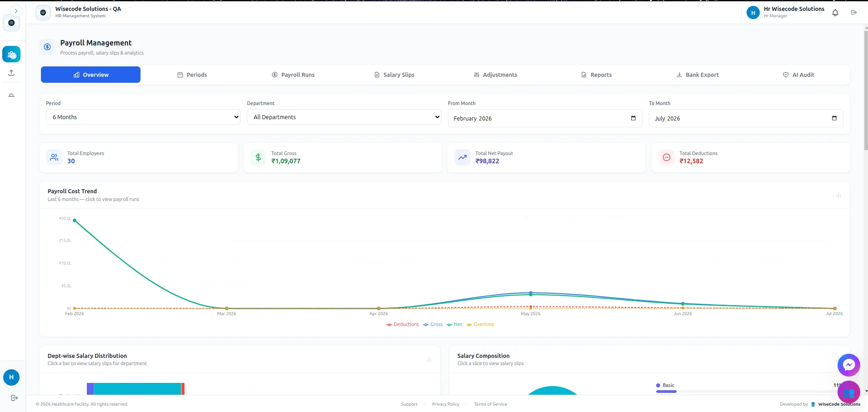Click the Salary Composition heading
Viewport: 868px width, 412px height.
pos(483,356)
